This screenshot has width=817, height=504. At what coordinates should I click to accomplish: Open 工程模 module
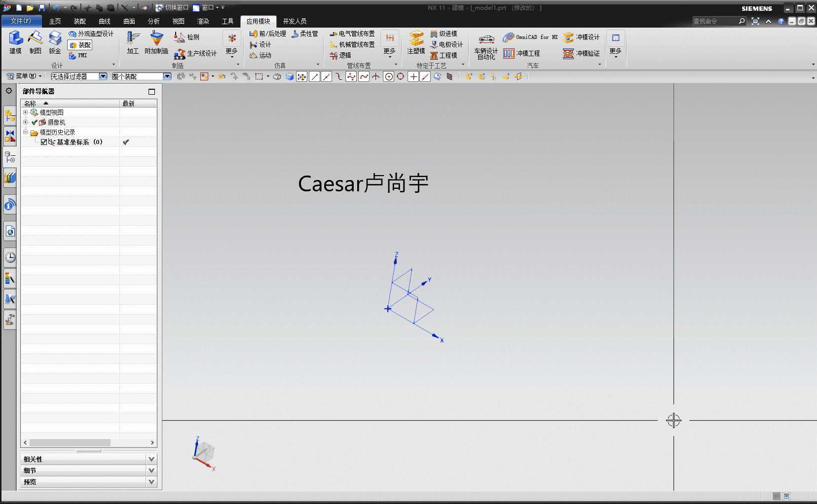pyautogui.click(x=444, y=55)
